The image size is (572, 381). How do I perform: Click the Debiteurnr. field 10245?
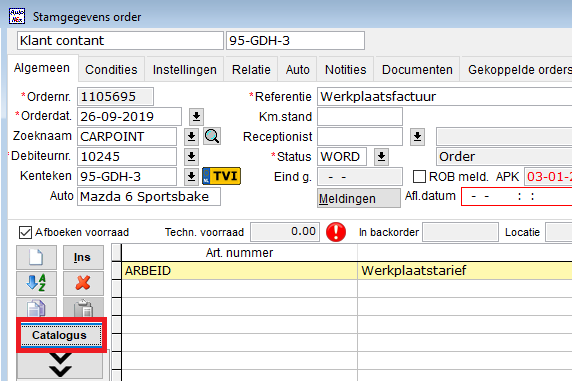tap(127, 157)
